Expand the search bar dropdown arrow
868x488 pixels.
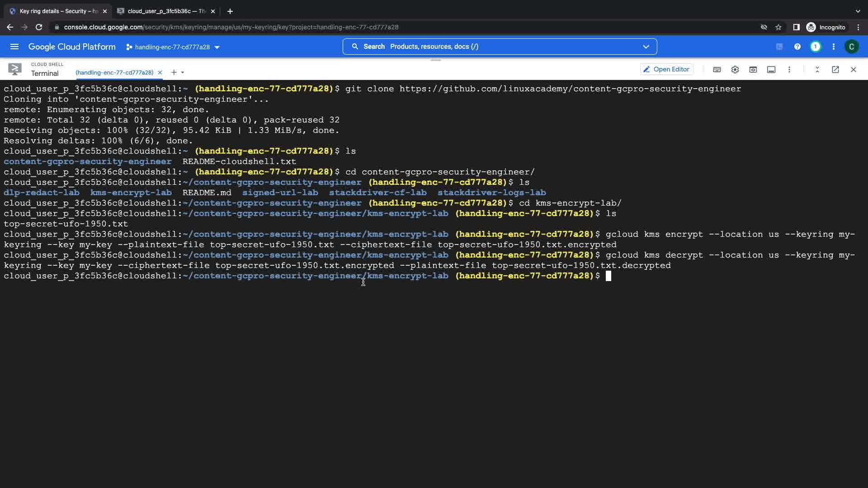[646, 47]
